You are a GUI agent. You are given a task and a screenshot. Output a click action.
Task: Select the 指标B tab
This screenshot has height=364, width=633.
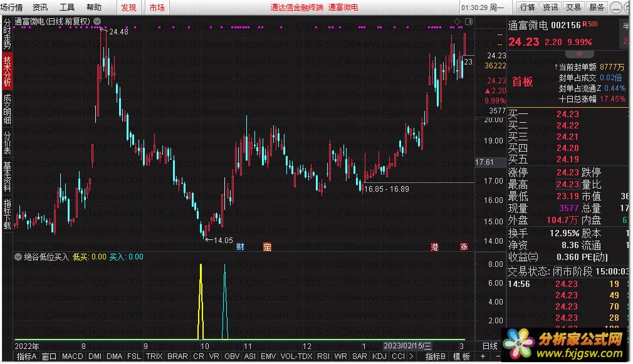click(436, 356)
